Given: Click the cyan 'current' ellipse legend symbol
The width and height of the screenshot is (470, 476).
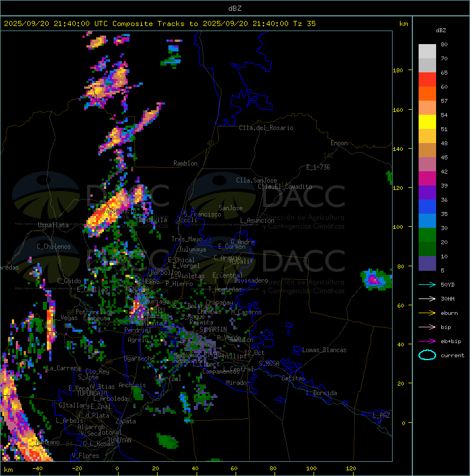Looking at the screenshot, I should coord(427,355).
